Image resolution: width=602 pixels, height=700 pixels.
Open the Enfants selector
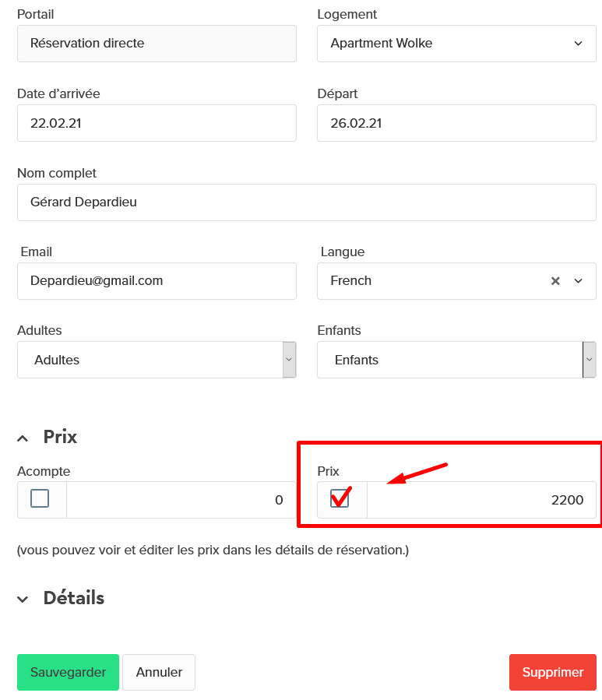pos(456,360)
